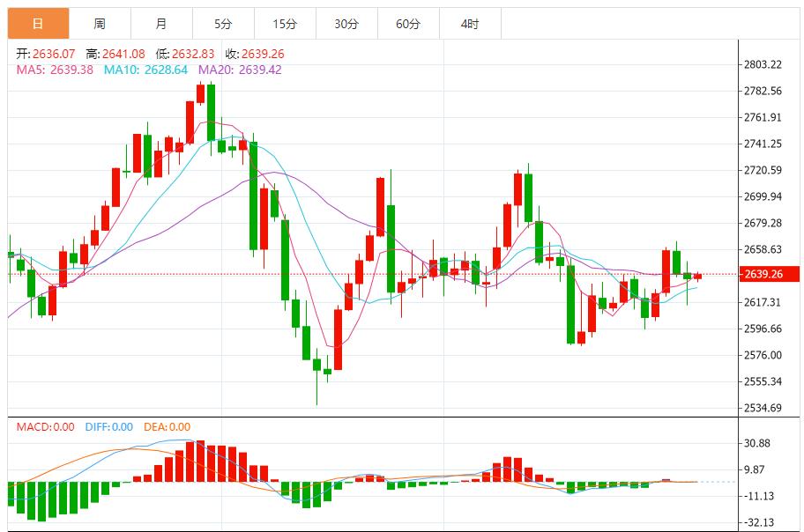Select the DIFF value label
804x532 pixels.
click(108, 427)
